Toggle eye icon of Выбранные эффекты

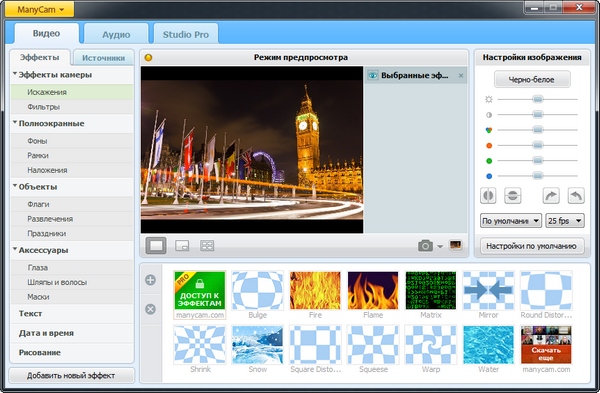(372, 75)
